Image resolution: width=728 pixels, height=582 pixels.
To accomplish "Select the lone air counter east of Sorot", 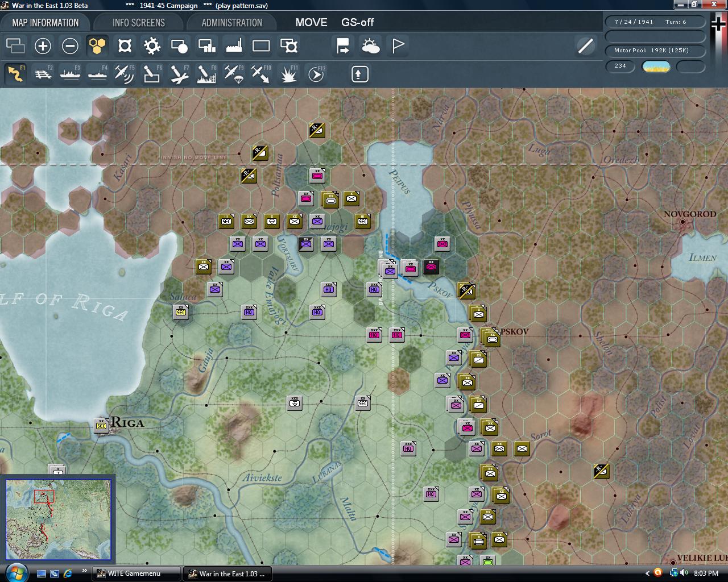I will coord(601,471).
